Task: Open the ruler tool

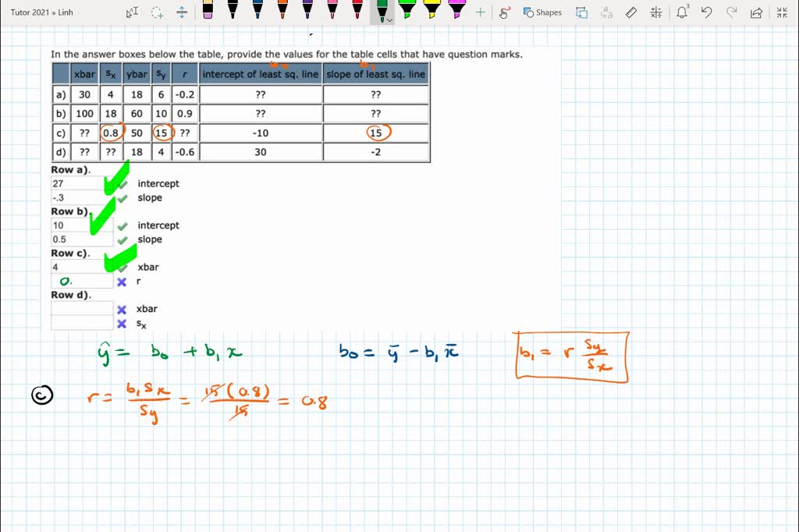Action: pyautogui.click(x=631, y=12)
